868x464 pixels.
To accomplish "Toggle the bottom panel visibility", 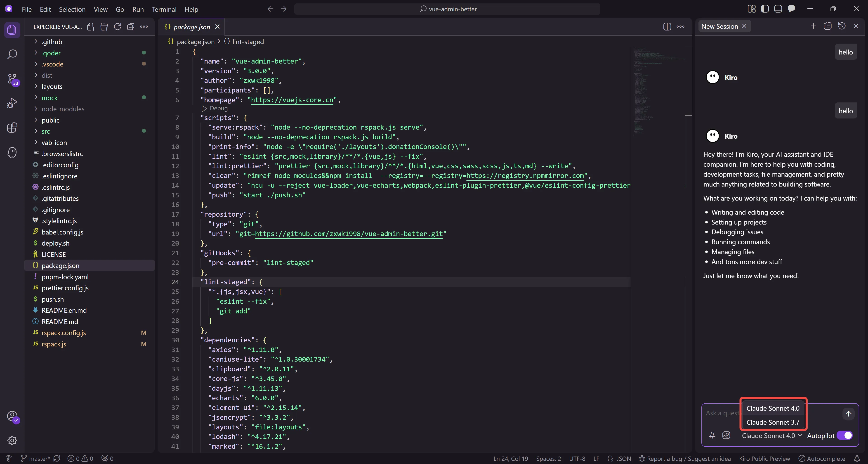I will click(x=778, y=9).
